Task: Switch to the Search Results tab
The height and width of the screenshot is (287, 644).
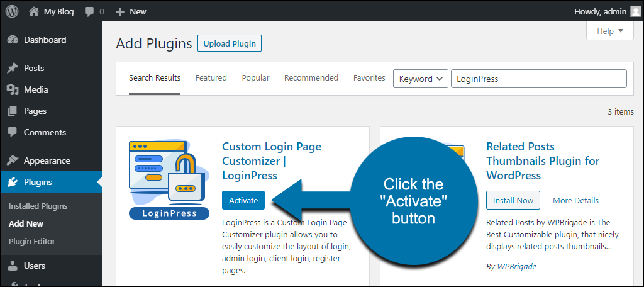Action: pos(155,77)
